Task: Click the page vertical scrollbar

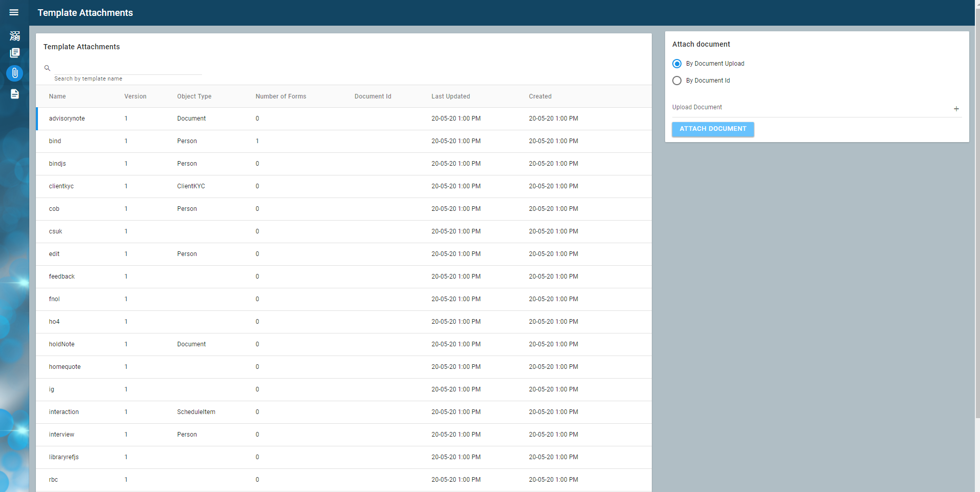Action: [977, 205]
